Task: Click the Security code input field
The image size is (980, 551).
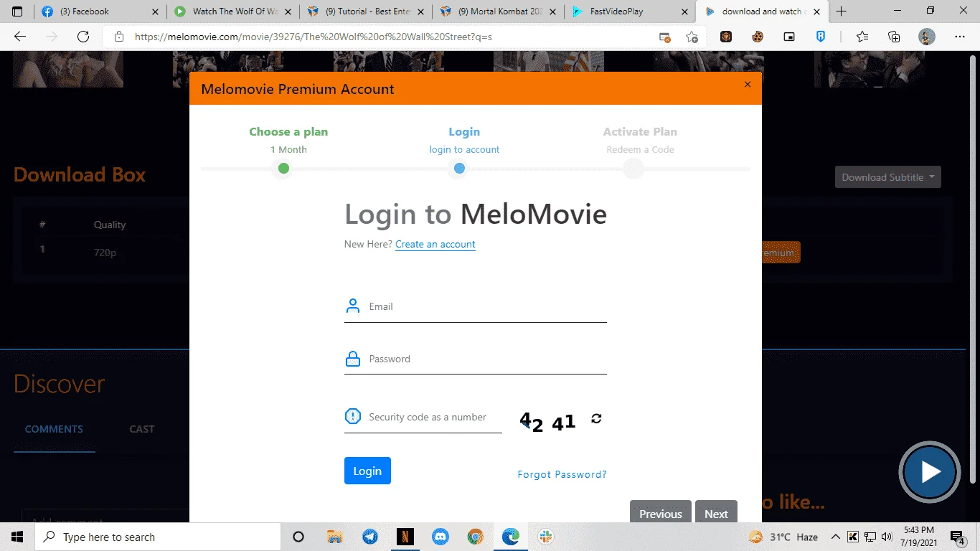Action: [x=423, y=417]
